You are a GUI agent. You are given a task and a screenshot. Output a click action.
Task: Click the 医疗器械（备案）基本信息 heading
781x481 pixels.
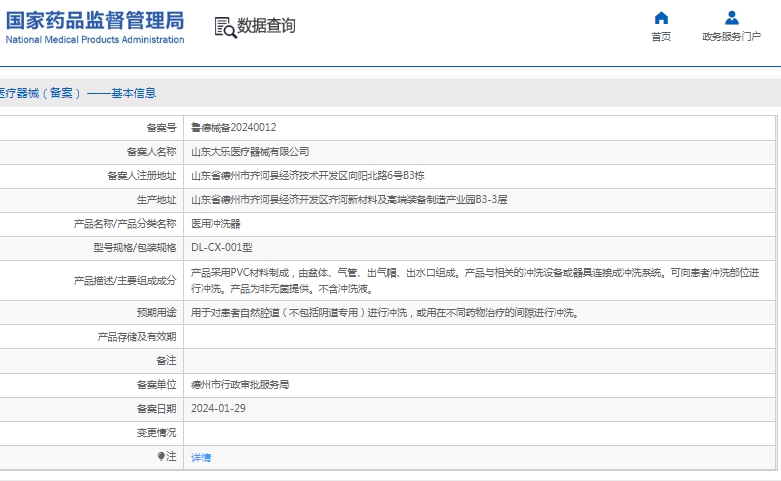pyautogui.click(x=78, y=93)
